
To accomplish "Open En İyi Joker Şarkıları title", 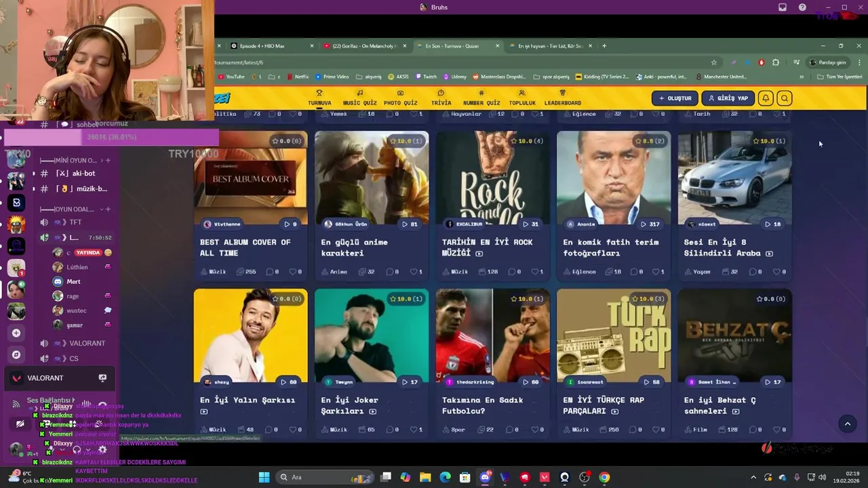I will point(350,405).
